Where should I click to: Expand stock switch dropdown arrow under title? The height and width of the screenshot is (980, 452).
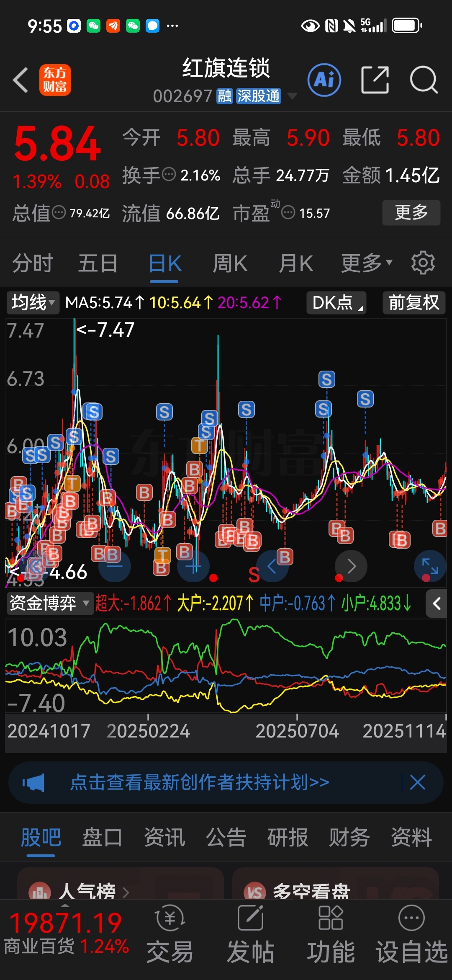point(292,96)
